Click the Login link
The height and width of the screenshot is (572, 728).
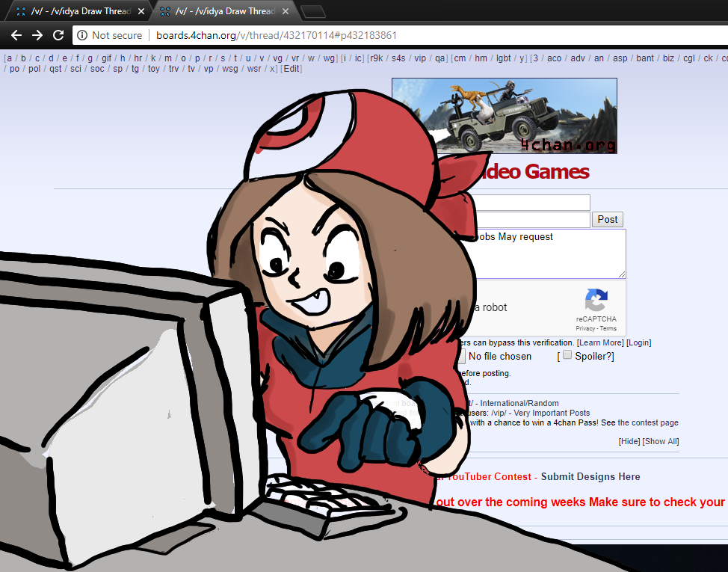pos(638,342)
